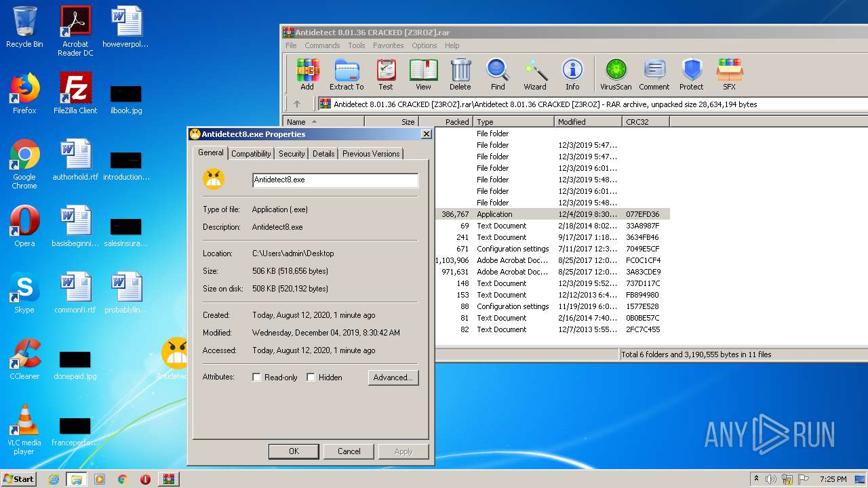Sort archive list by Packed column
This screenshot has height=488, width=868.
446,122
